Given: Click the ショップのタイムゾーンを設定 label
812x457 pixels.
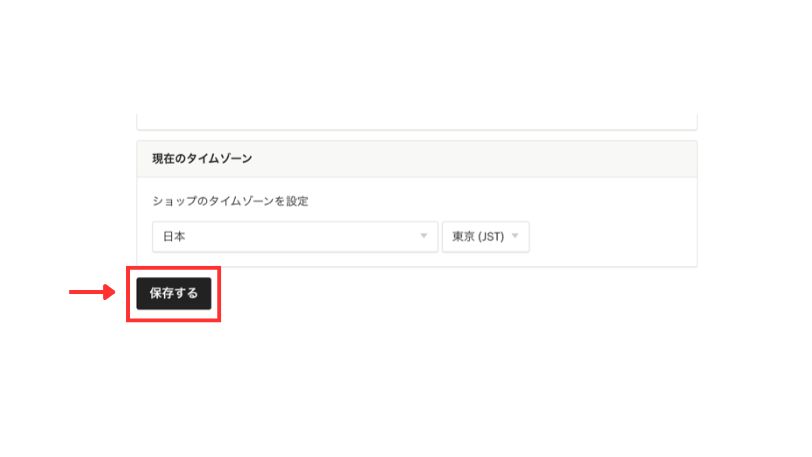Looking at the screenshot, I should pyautogui.click(x=230, y=201).
